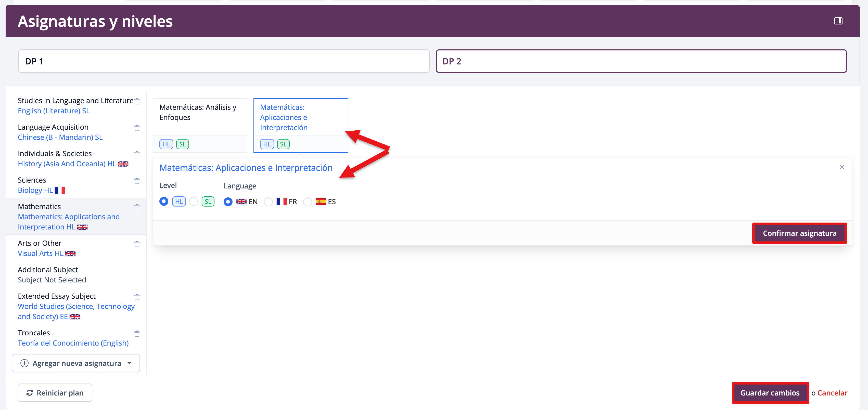Delete Extended Essay Subject entry
868x410 pixels.
pyautogui.click(x=137, y=297)
